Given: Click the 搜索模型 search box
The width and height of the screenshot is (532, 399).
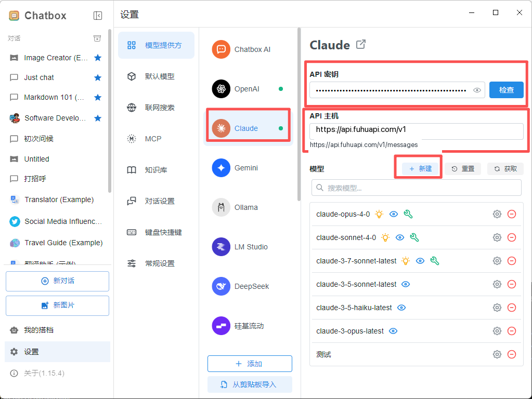Looking at the screenshot, I should tap(417, 188).
